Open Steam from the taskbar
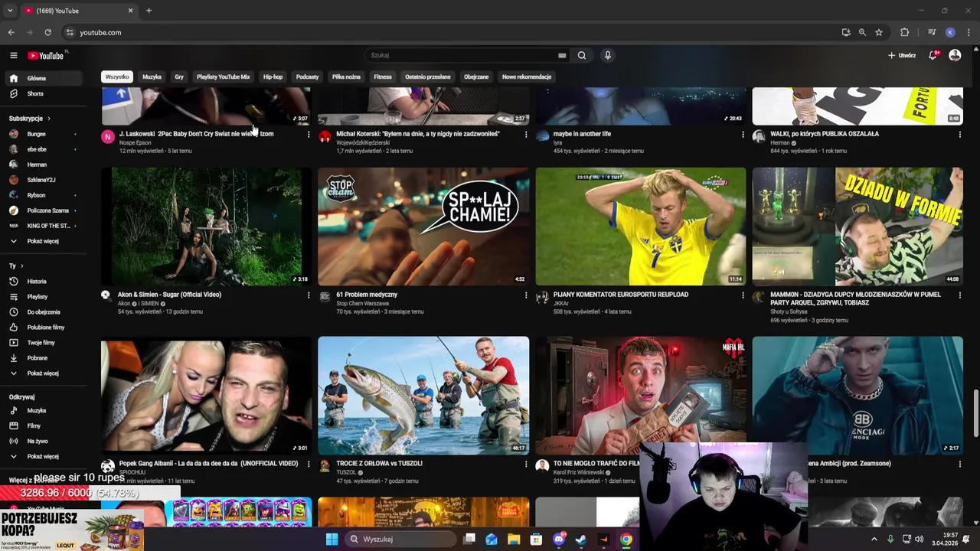Image resolution: width=980 pixels, height=551 pixels. pos(581,539)
